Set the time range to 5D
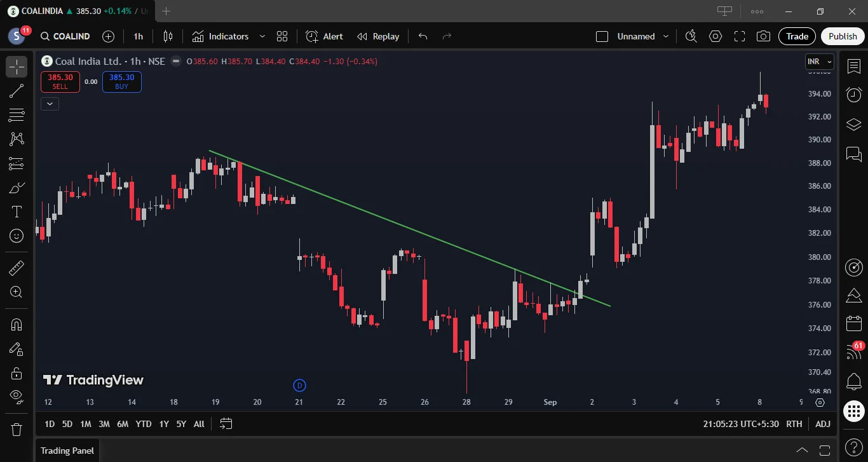The image size is (868, 462). pos(67,424)
